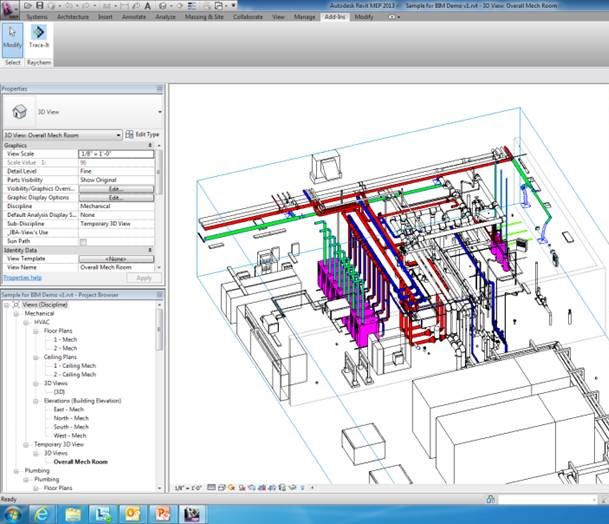
Task: Open the Massing & Site ribbon tab
Action: click(x=204, y=17)
